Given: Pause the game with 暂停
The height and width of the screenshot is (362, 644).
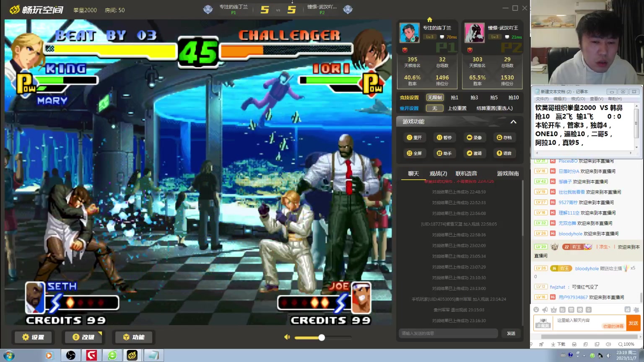Looking at the screenshot, I should 444,137.
